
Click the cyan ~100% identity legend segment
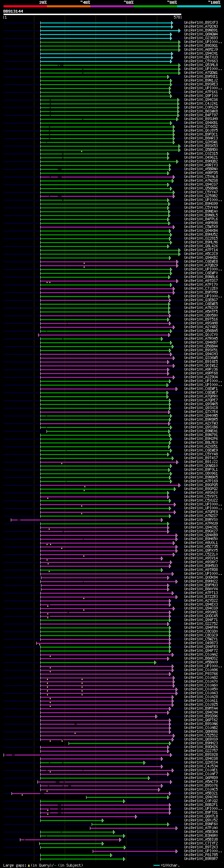pyautogui.click(x=198, y=6)
